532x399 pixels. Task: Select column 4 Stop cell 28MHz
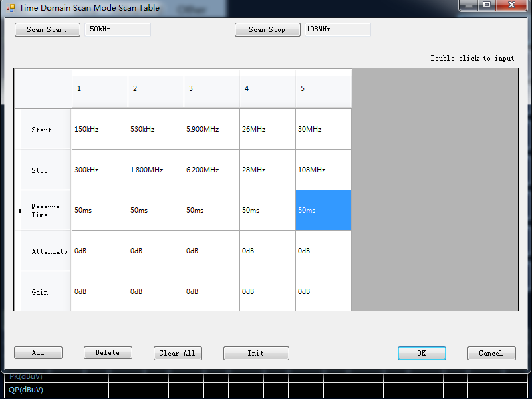[267, 170]
